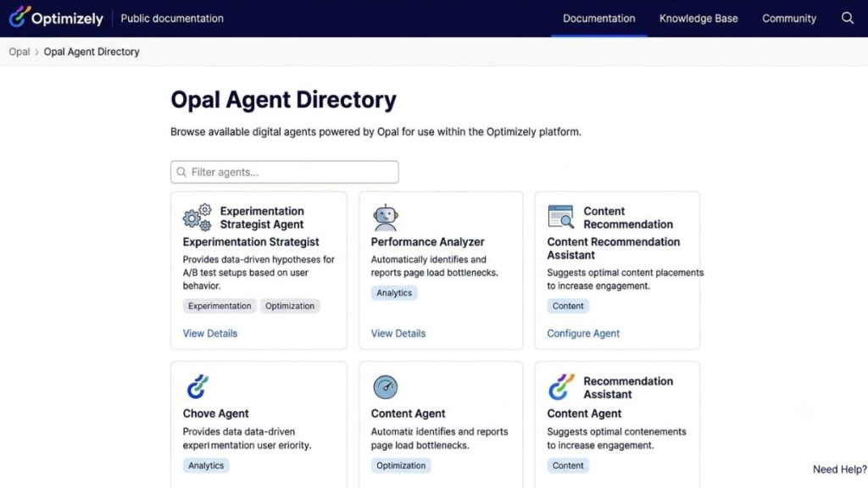Click the Chove Agent heading

tap(215, 413)
